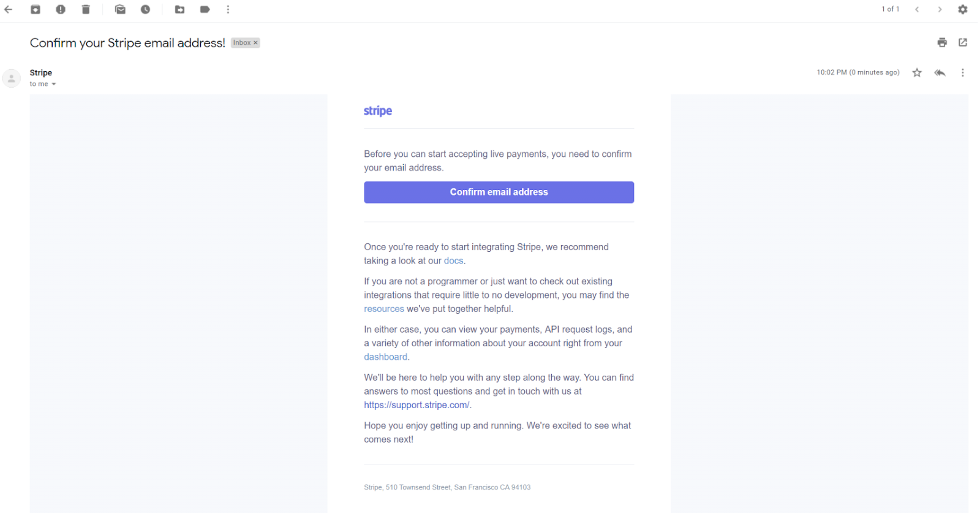Print this email conversation
Image resolution: width=980 pixels, height=513 pixels.
point(942,42)
